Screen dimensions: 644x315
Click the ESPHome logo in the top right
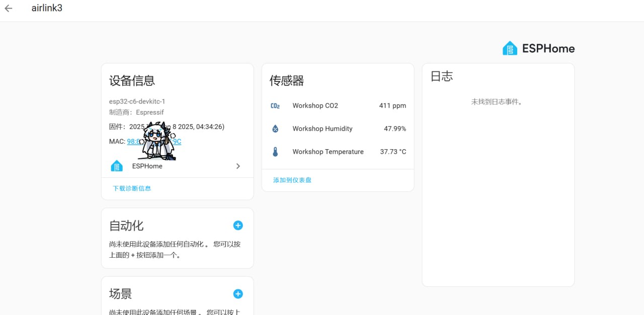pos(538,48)
